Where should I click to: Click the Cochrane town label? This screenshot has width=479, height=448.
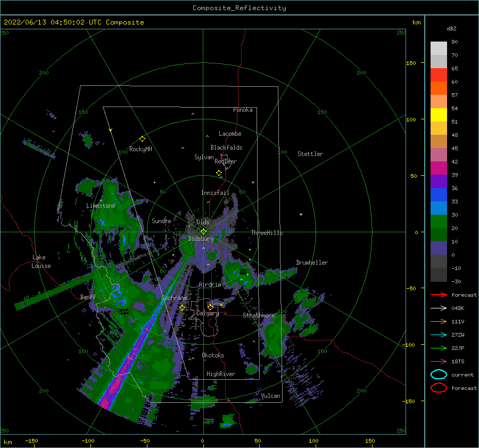coord(174,298)
